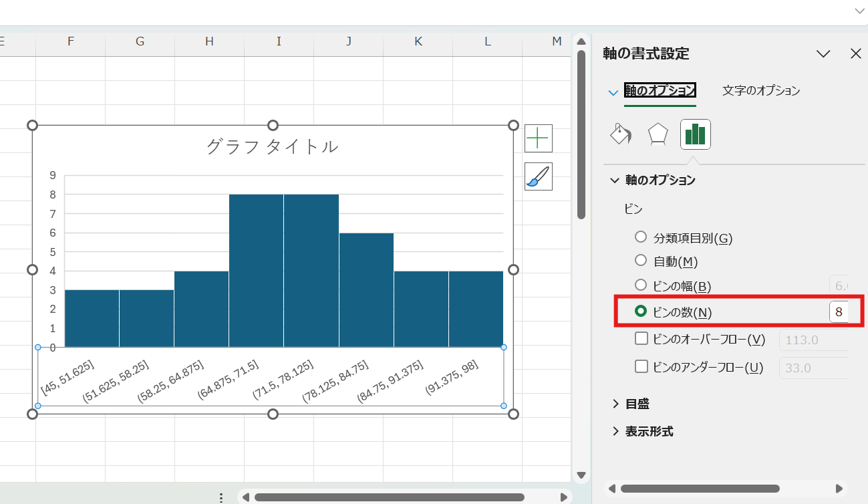Enable the ビンのアンダーフロー checkbox
Screen dimensions: 868x504
pyautogui.click(x=641, y=366)
